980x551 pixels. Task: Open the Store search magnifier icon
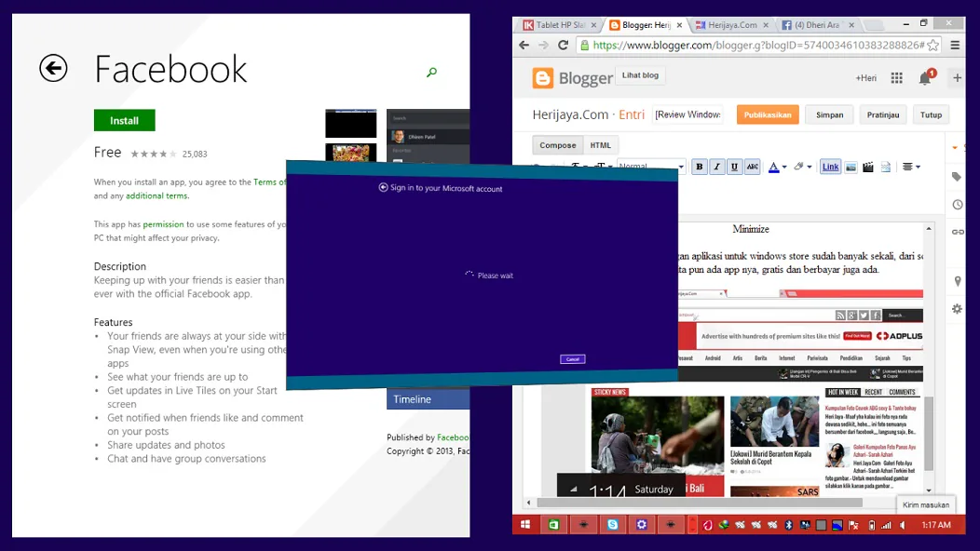tap(431, 73)
